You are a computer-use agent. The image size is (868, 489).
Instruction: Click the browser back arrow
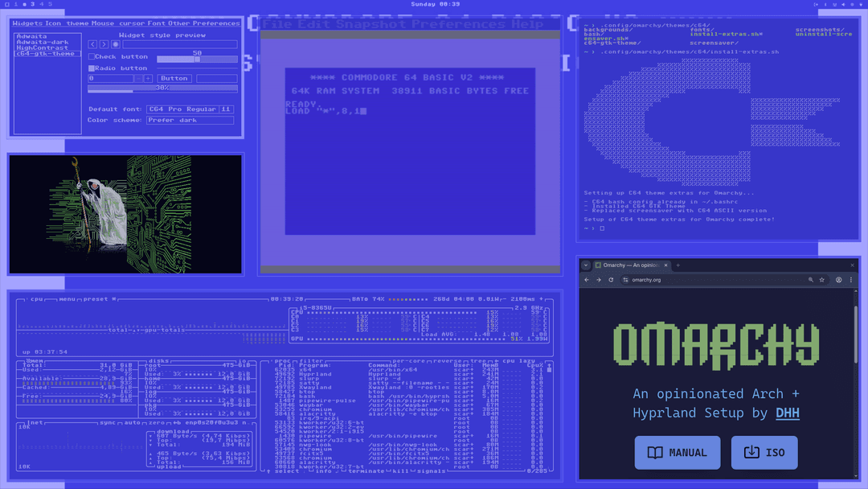click(587, 280)
